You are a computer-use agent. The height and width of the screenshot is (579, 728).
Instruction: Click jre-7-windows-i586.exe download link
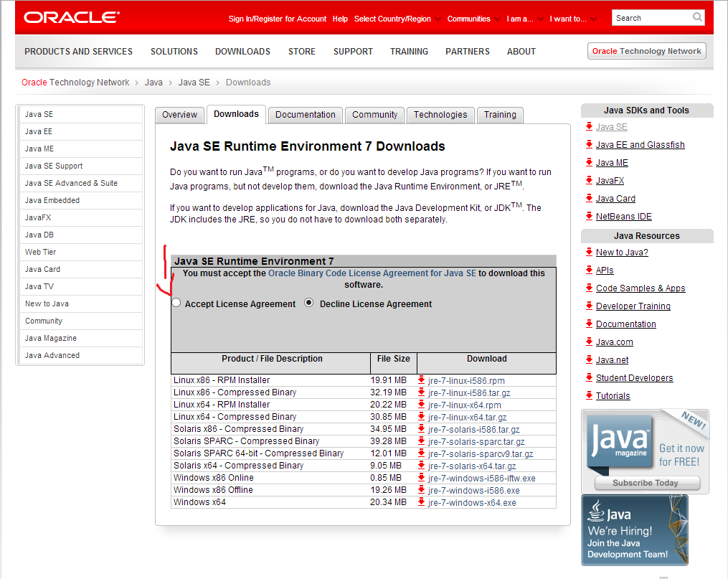click(x=473, y=490)
